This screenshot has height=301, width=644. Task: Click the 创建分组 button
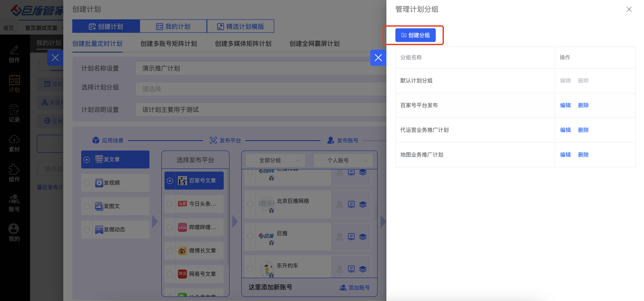(x=415, y=35)
